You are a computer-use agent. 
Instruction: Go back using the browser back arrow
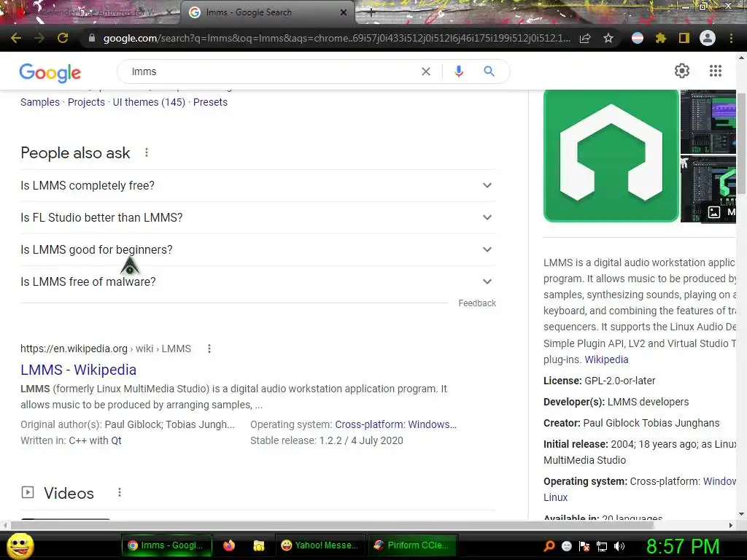pyautogui.click(x=16, y=38)
